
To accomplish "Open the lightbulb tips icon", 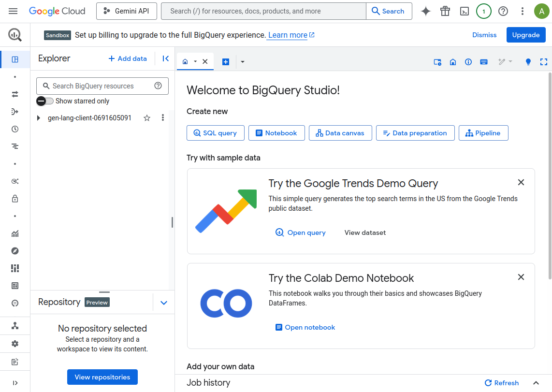I will pos(528,62).
